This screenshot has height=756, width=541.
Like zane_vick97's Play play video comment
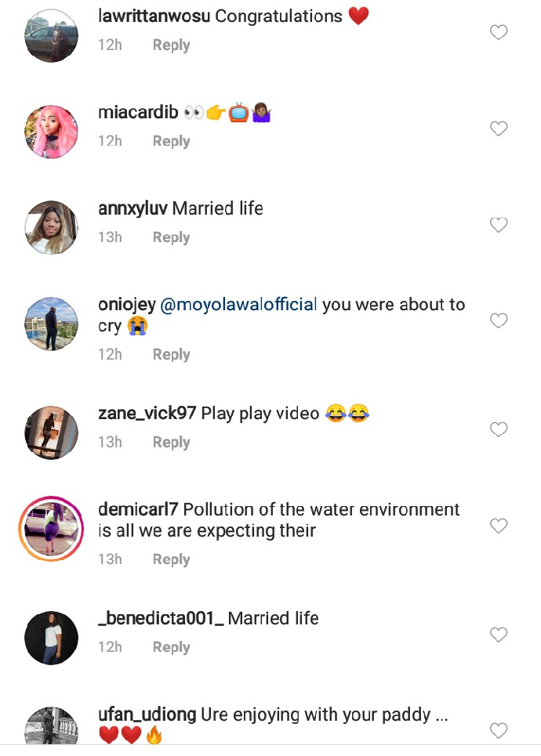pyautogui.click(x=499, y=429)
